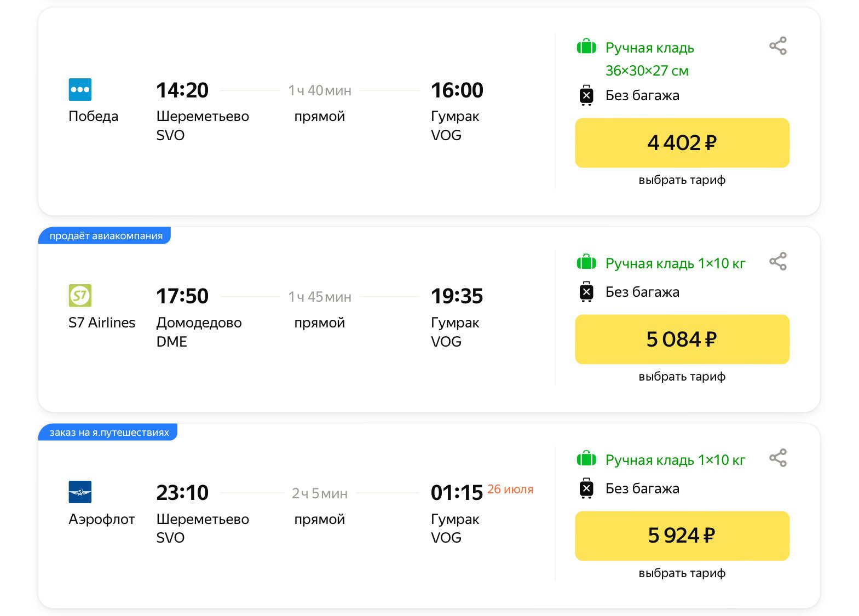The width and height of the screenshot is (859, 616).
Task: Click the Aeroflot airline logo
Action: tap(80, 492)
